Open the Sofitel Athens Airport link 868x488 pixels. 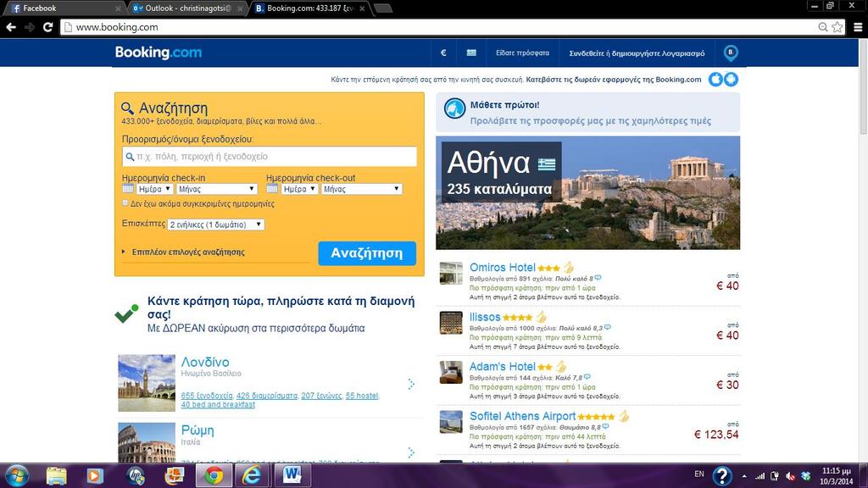click(x=522, y=416)
